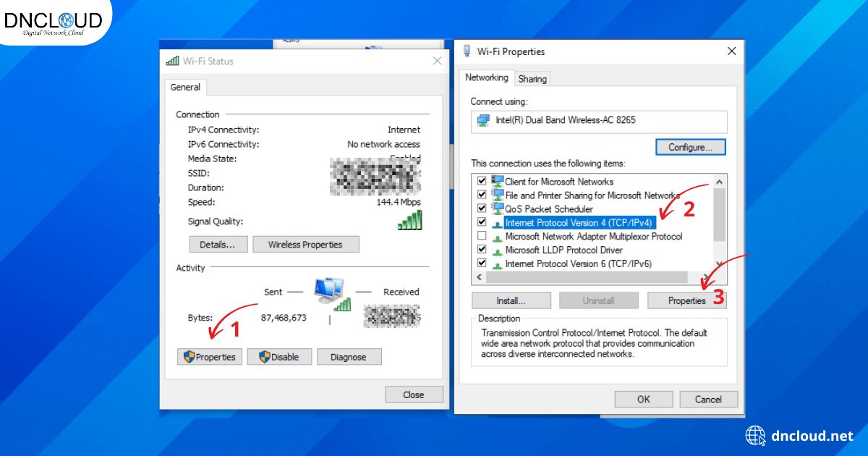Open the Sharing tab
Image resolution: width=868 pixels, height=456 pixels.
click(532, 79)
